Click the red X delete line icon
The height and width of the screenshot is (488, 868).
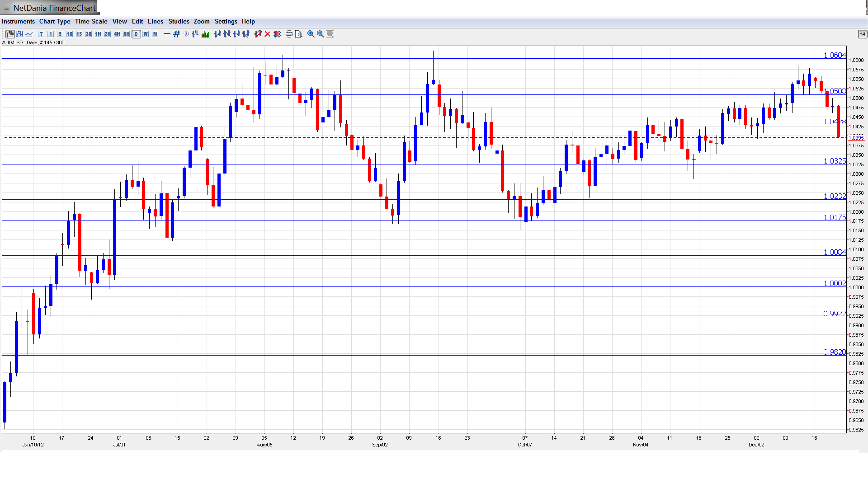[268, 34]
